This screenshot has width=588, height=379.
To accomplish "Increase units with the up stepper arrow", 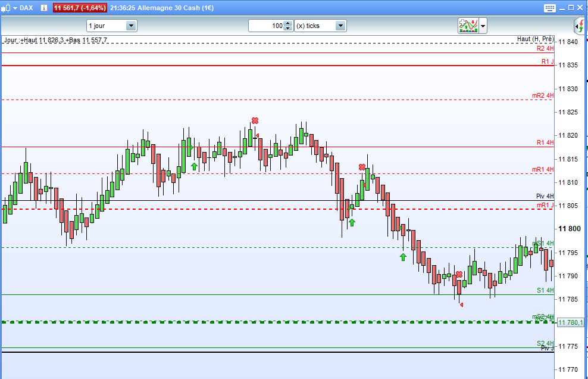I will pos(288,23).
